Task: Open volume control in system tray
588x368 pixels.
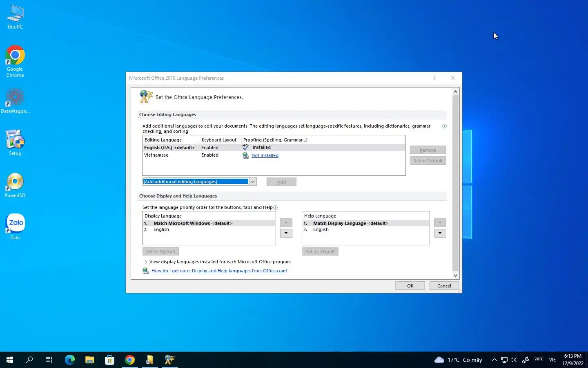Action: tap(514, 360)
